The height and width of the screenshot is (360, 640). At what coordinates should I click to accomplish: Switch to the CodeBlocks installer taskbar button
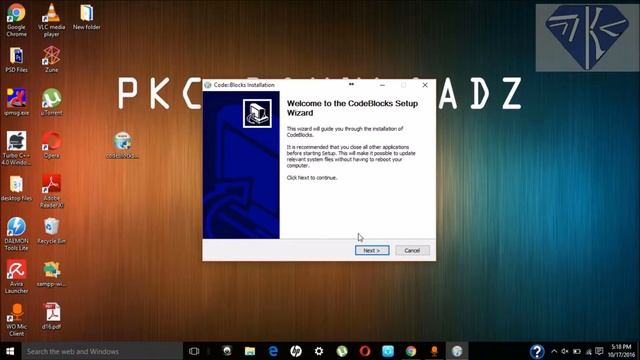[457, 351]
